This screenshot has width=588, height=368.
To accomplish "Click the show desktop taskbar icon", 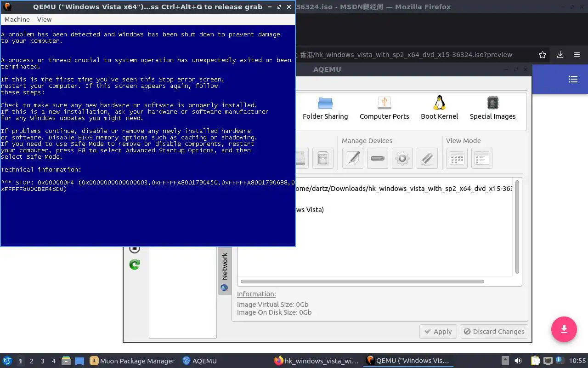I will coord(79,361).
